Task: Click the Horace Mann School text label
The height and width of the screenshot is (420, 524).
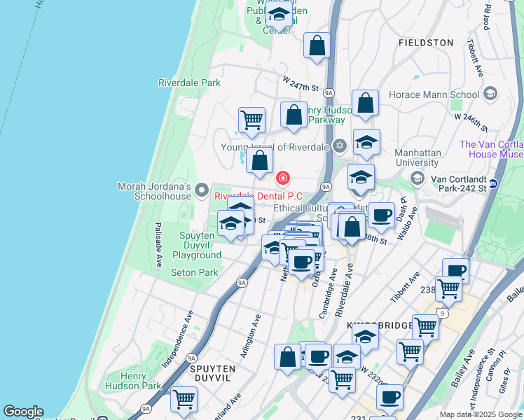Action: tap(434, 94)
